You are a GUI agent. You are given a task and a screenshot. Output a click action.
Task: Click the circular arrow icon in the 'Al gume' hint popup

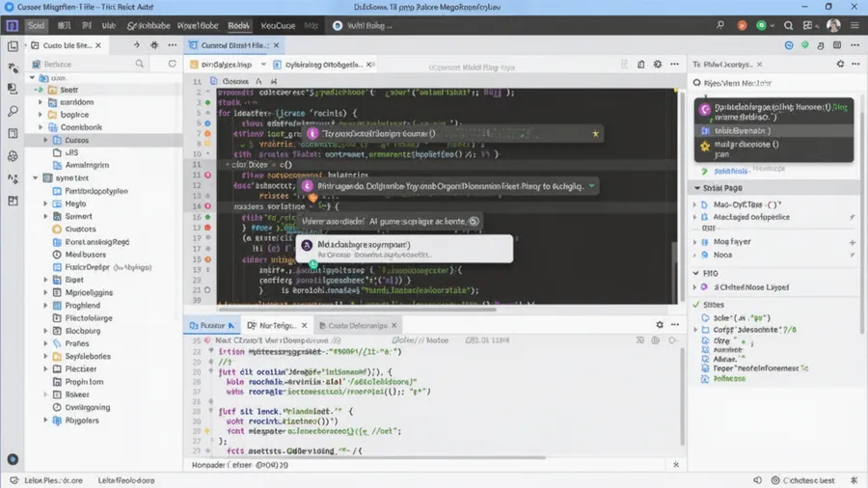point(474,221)
